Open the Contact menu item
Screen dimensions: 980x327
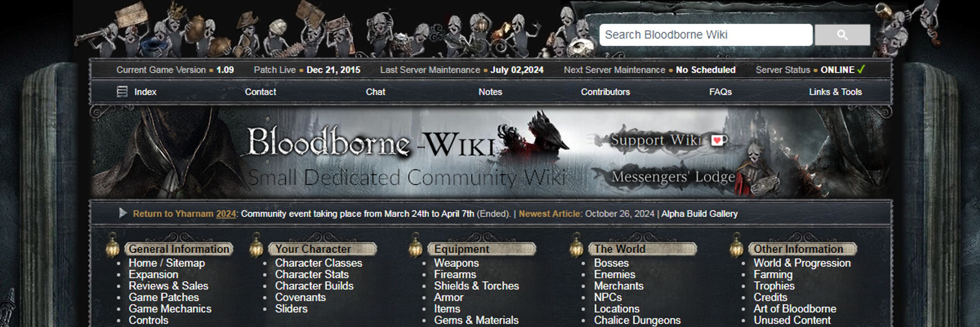(x=260, y=92)
